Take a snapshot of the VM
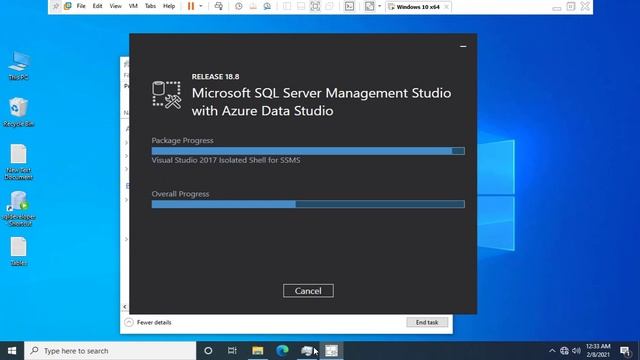The height and width of the screenshot is (360, 640). pyautogui.click(x=239, y=6)
